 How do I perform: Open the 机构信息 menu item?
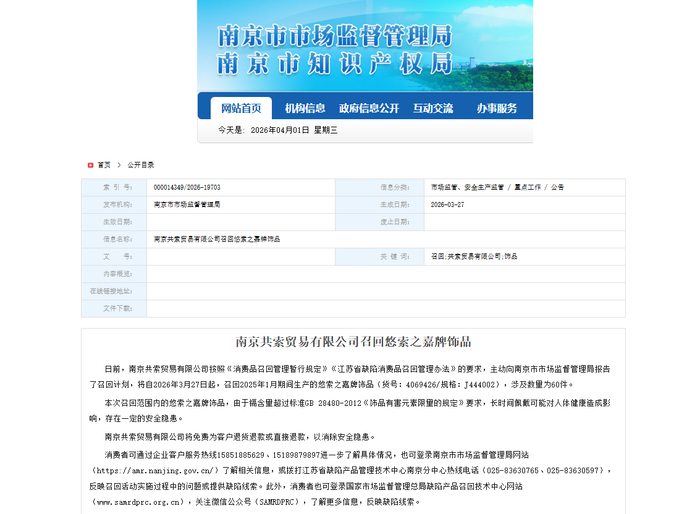click(305, 108)
